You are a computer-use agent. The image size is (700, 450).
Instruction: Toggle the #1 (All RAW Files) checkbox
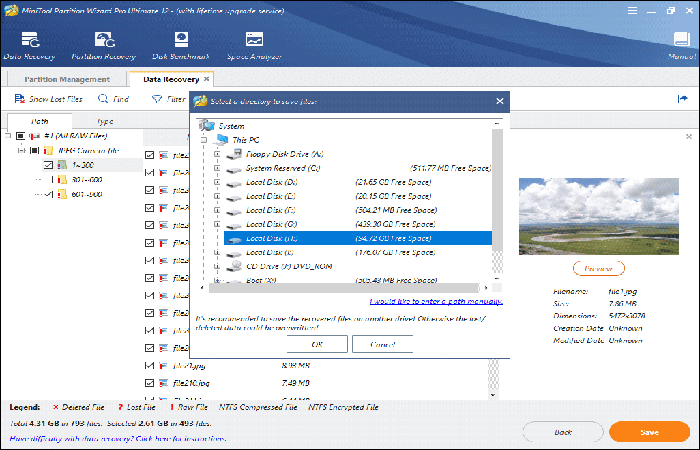20,136
